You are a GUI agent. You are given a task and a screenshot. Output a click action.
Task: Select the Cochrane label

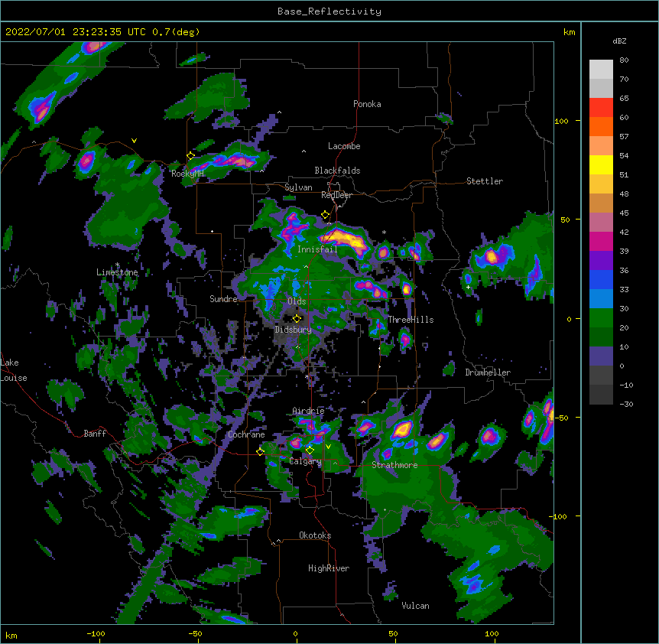(246, 434)
